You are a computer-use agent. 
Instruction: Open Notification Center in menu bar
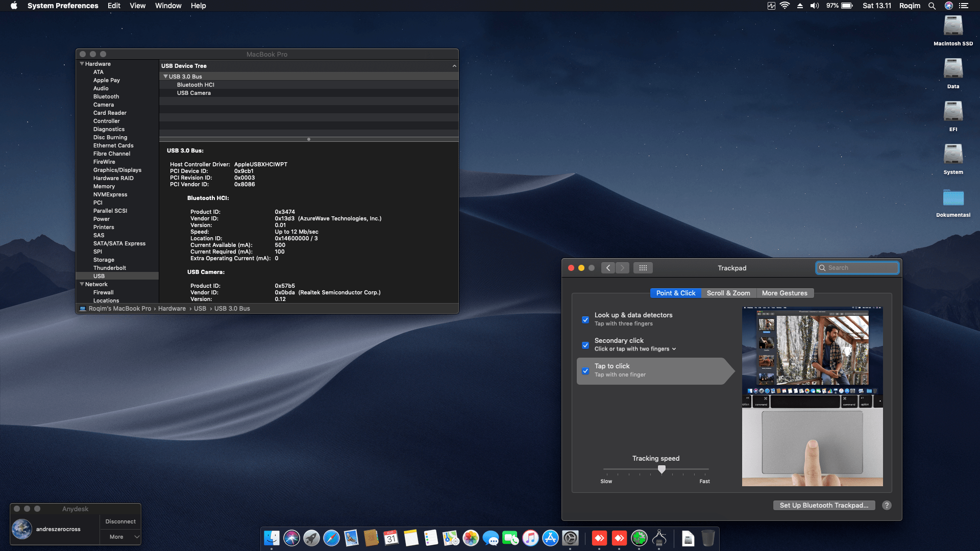click(x=964, y=6)
